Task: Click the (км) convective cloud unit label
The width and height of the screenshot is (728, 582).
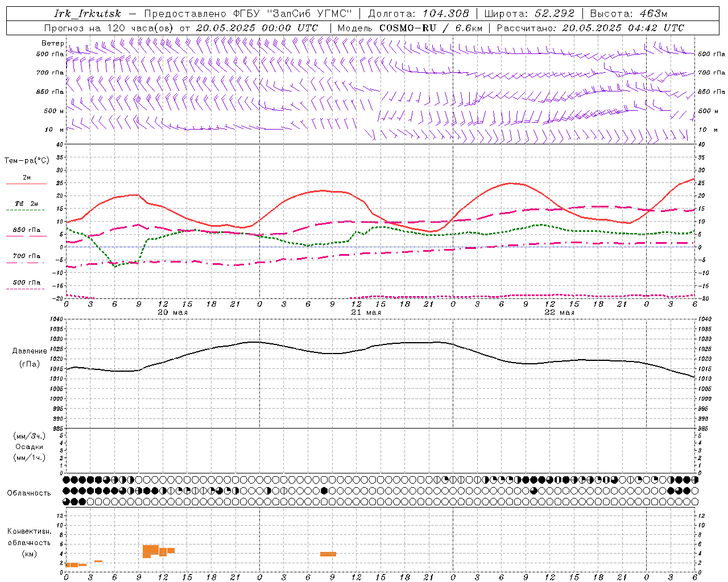Action: [x=30, y=554]
